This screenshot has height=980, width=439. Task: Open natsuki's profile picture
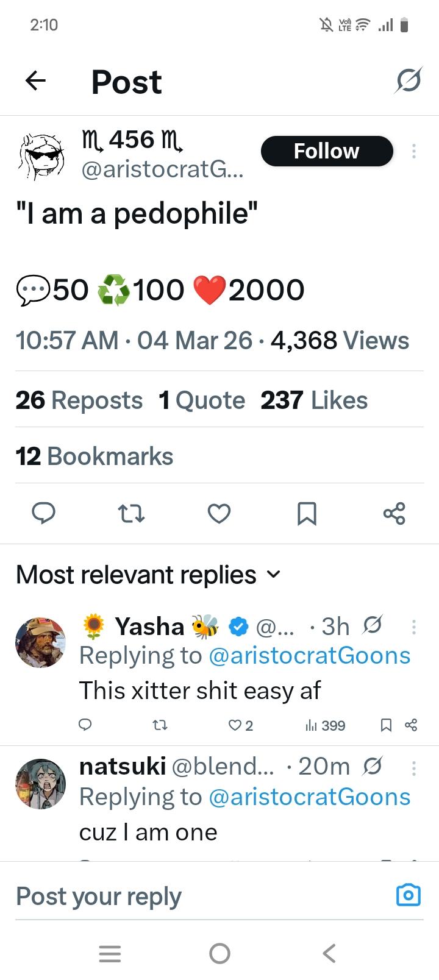tap(40, 784)
